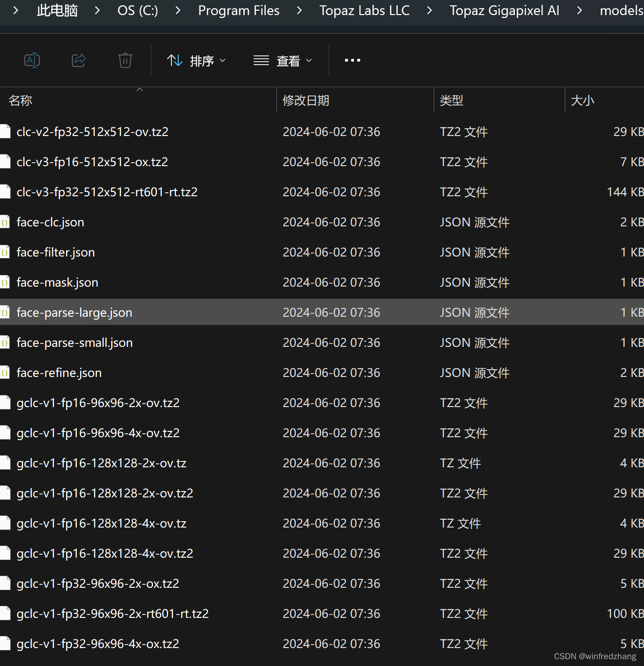Sort by the 修改日期 column header
Image resolution: width=644 pixels, height=666 pixels.
pyautogui.click(x=355, y=100)
